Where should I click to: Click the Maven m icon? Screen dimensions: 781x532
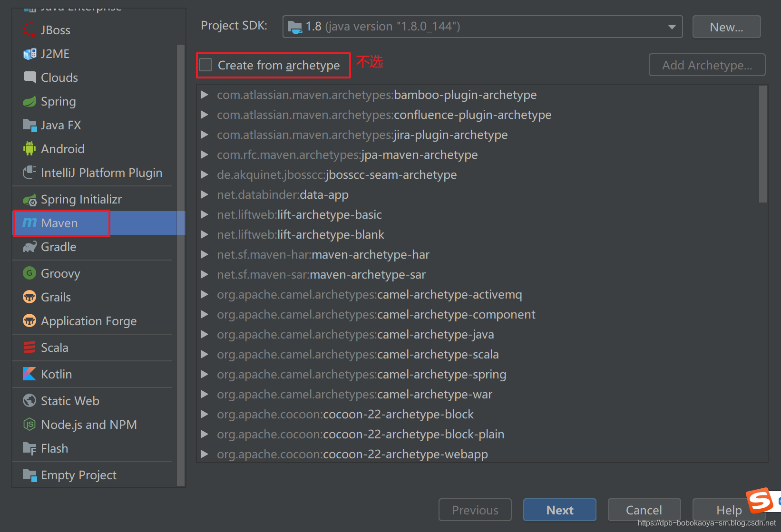[29, 222]
